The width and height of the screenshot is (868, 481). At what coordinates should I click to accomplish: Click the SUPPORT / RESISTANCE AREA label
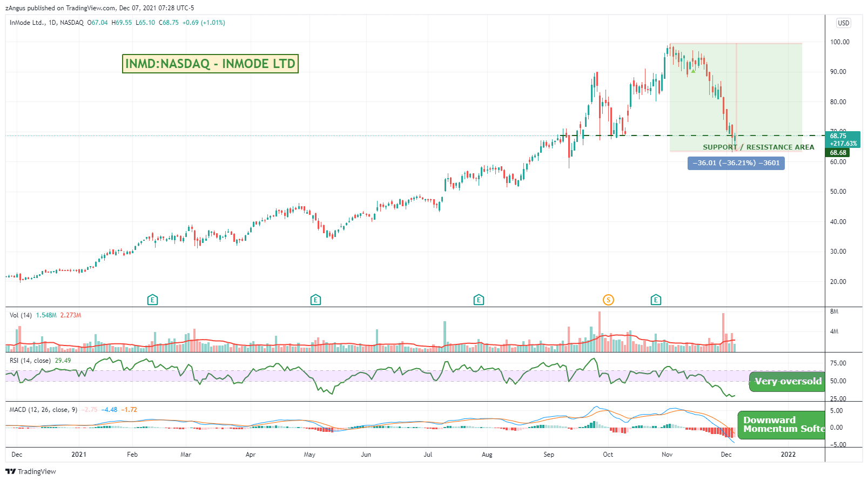coord(758,147)
